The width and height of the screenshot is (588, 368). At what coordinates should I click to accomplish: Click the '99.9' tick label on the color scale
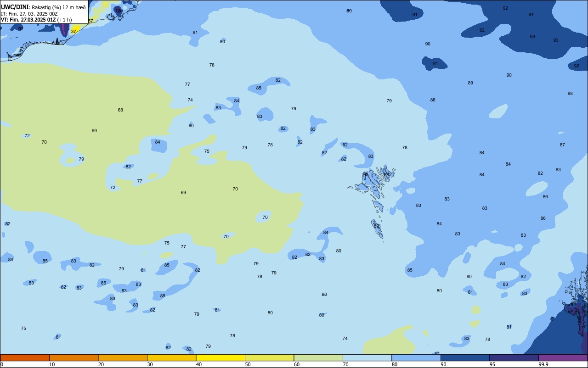click(543, 364)
